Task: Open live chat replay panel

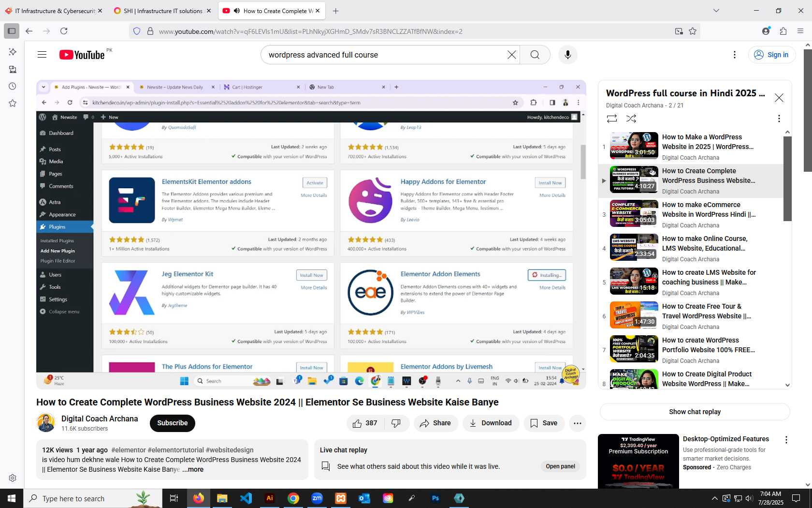Action: (x=561, y=466)
